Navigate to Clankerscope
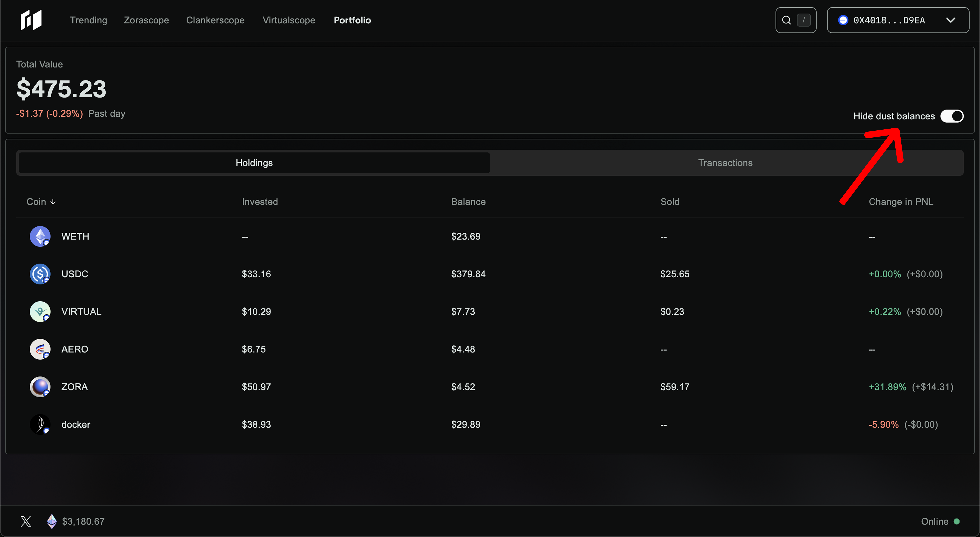Viewport: 980px width, 537px height. coord(215,20)
